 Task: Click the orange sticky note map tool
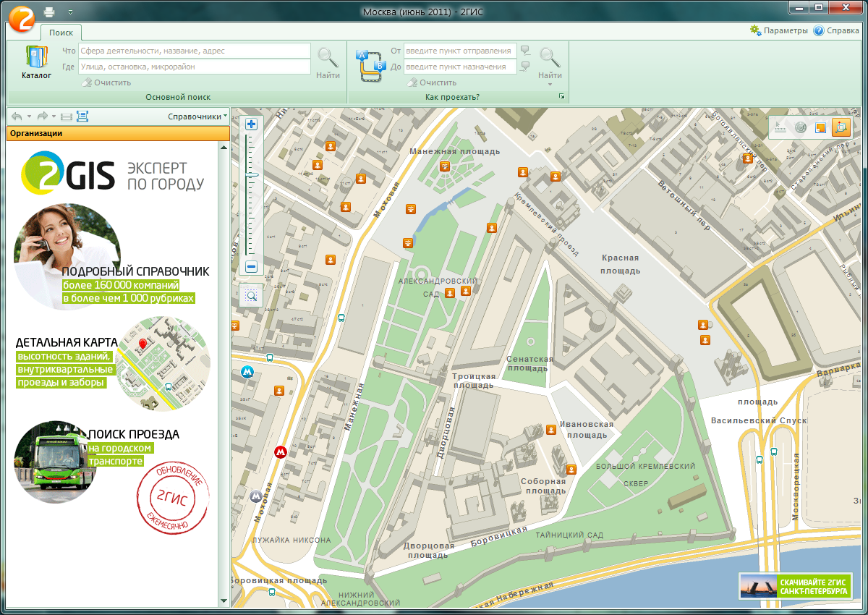820,127
